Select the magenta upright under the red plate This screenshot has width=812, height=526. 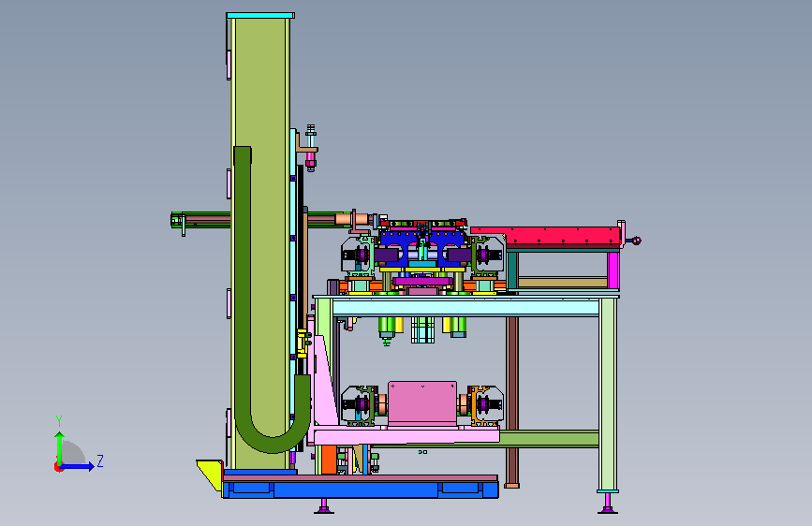(x=613, y=270)
